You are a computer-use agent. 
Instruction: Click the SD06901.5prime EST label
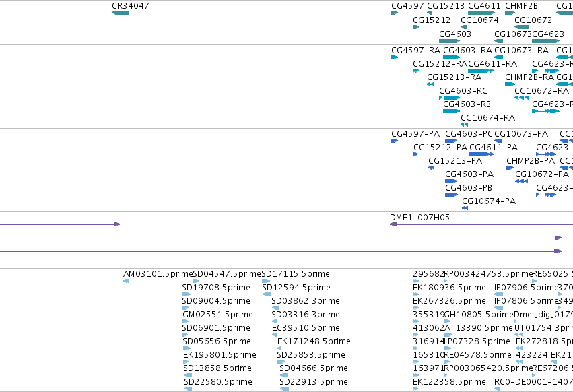pos(216,328)
